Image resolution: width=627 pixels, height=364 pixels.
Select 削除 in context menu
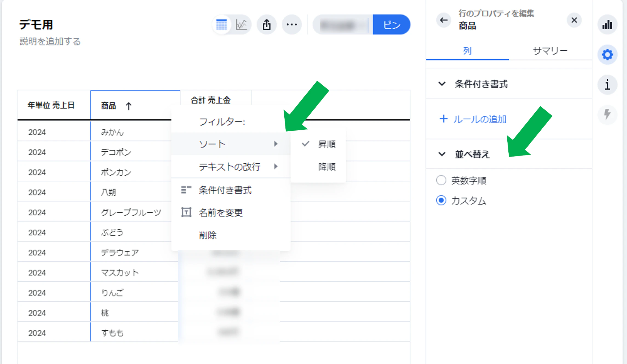[x=231, y=235]
